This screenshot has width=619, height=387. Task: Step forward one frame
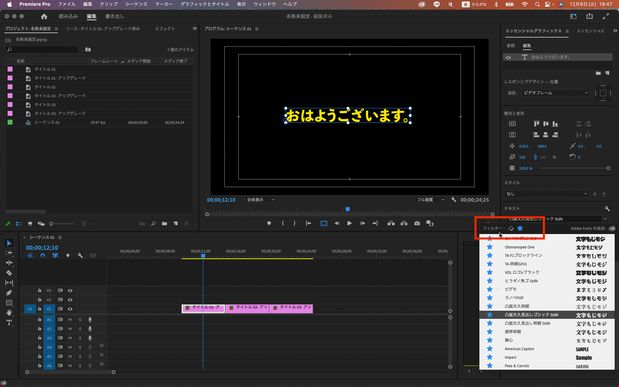(362, 223)
